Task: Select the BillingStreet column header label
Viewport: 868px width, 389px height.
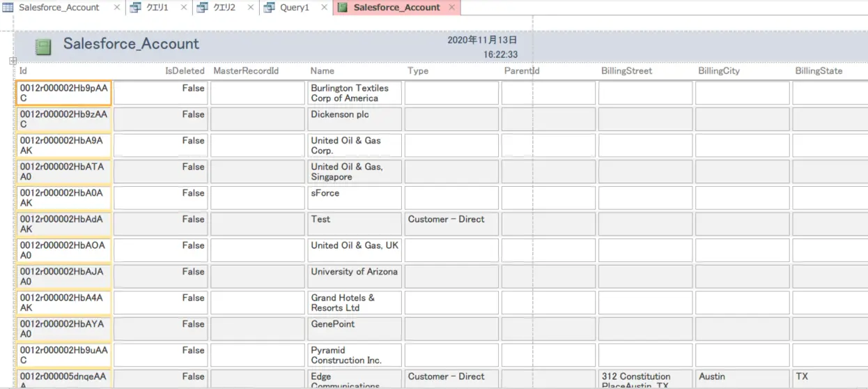Action: pos(627,71)
